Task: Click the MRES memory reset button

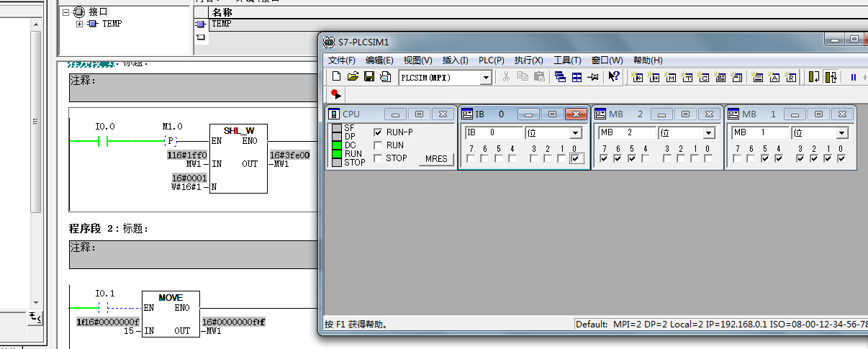Action: coord(436,159)
